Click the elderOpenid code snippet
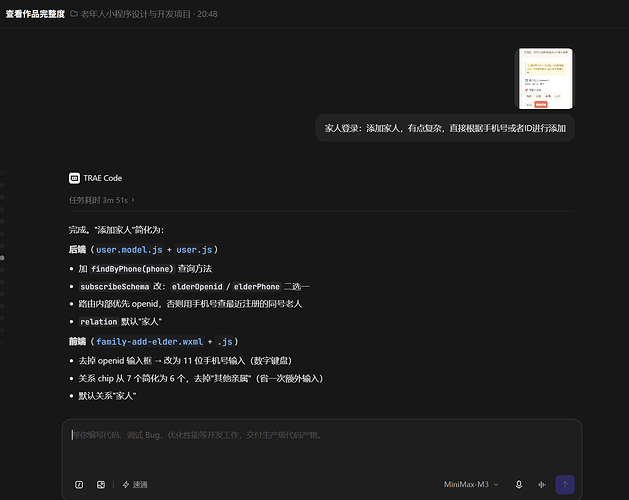Image resolution: width=629 pixels, height=500 pixels. 197,287
